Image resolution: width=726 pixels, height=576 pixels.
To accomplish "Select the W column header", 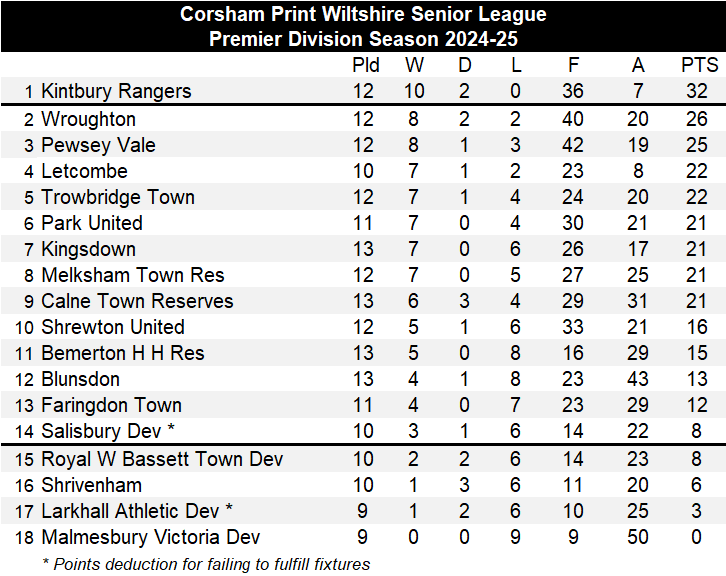I will point(414,65).
